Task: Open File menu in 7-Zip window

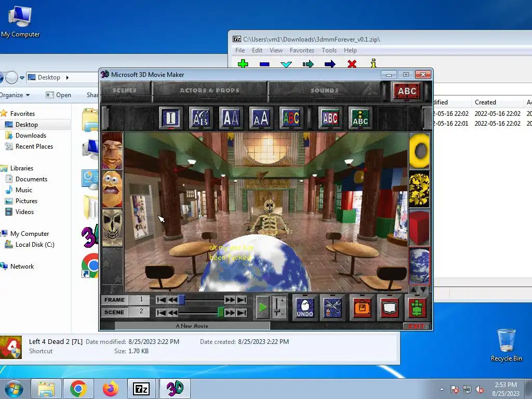Action: 240,50
